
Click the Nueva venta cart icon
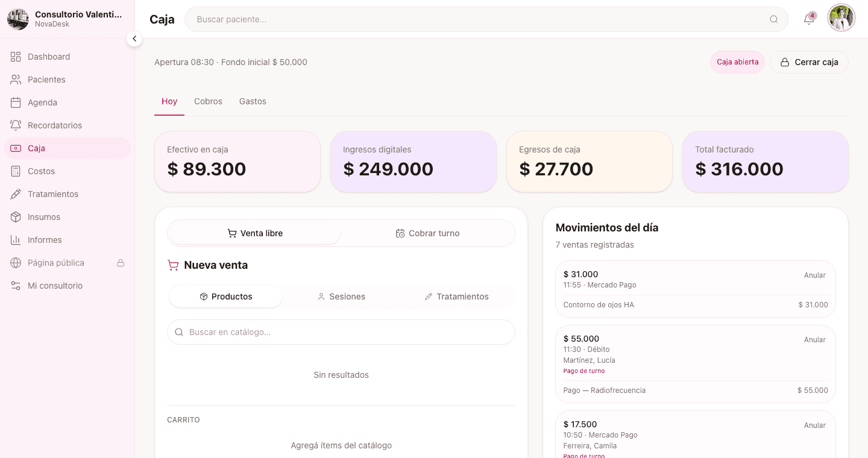173,265
